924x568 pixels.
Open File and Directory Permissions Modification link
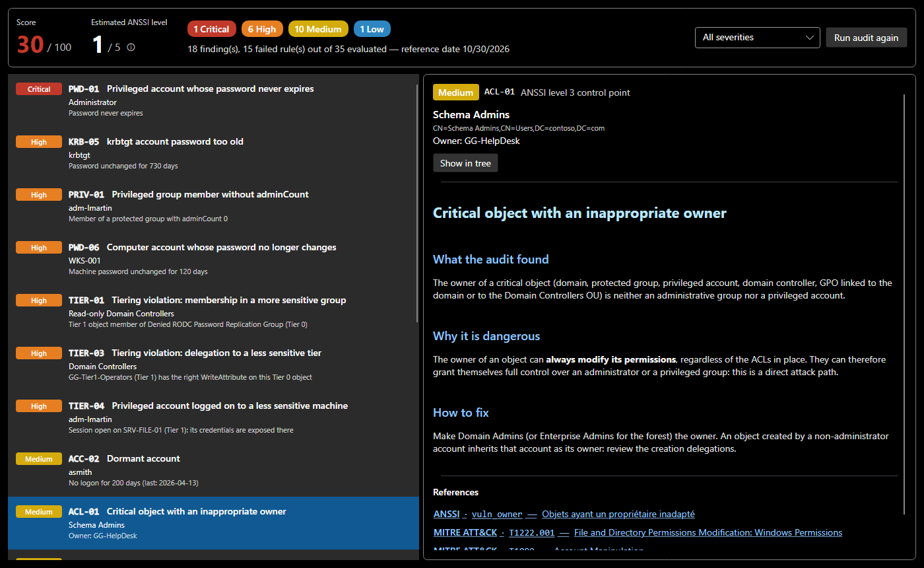pos(708,532)
